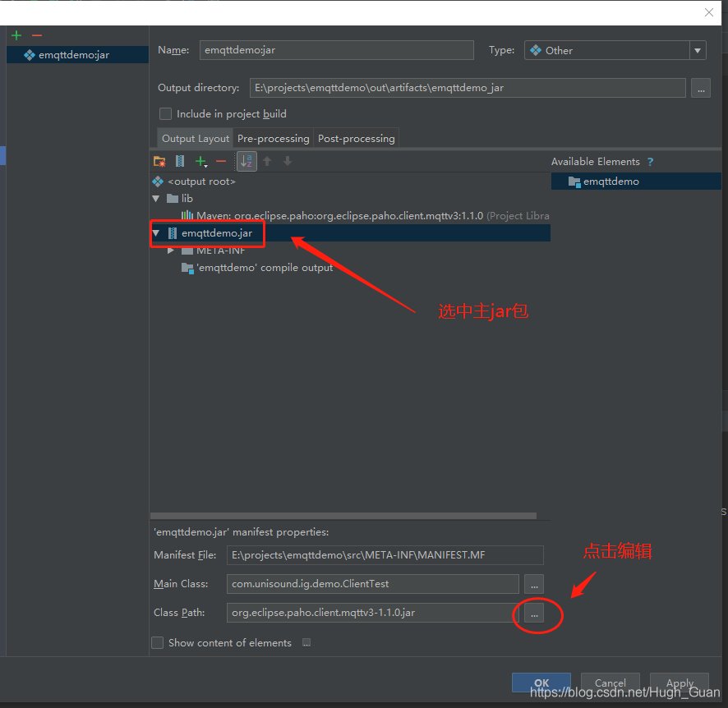This screenshot has width=728, height=708.
Task: Expand the META-INF folder node
Action: point(171,251)
